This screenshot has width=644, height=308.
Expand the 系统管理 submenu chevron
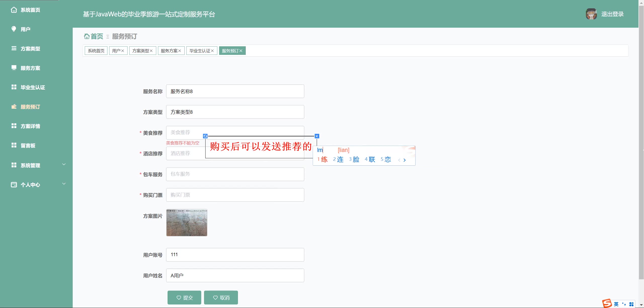[64, 164]
